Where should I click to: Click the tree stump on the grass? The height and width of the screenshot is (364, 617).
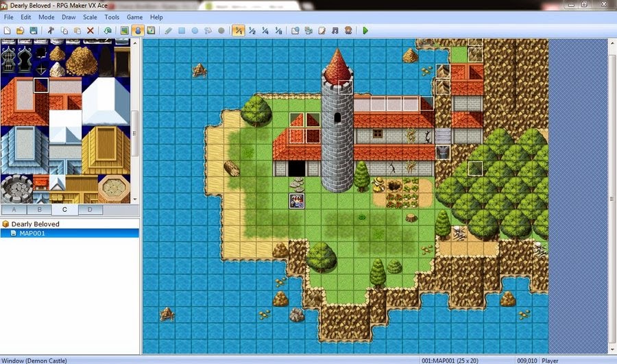[x=411, y=217]
